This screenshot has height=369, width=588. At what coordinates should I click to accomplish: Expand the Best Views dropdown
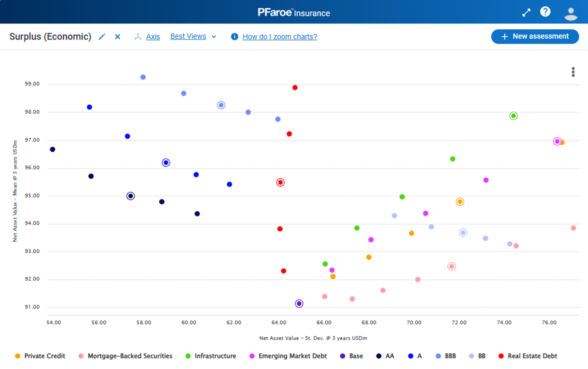coord(188,36)
